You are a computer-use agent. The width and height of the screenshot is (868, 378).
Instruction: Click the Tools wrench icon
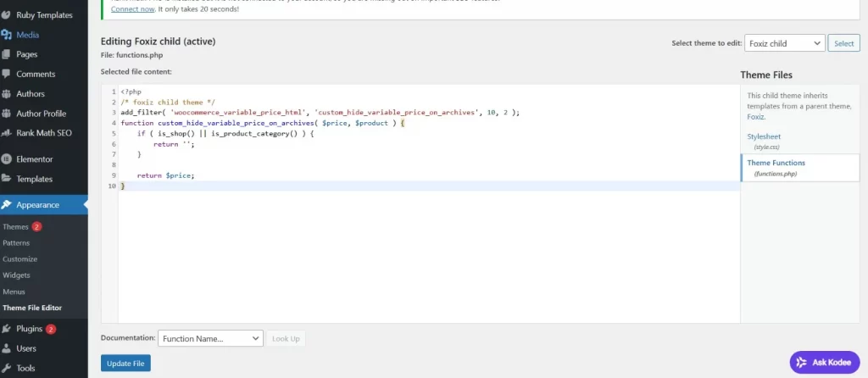coord(8,369)
